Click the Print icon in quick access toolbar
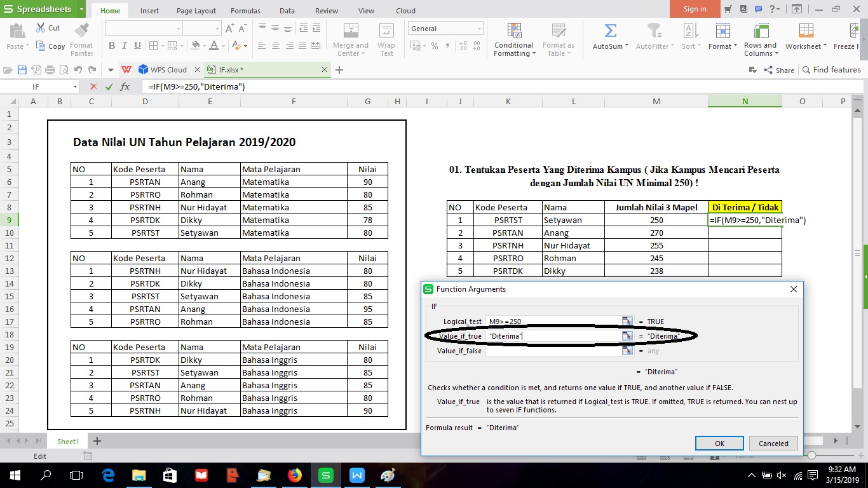Image resolution: width=868 pixels, height=488 pixels. pos(50,70)
